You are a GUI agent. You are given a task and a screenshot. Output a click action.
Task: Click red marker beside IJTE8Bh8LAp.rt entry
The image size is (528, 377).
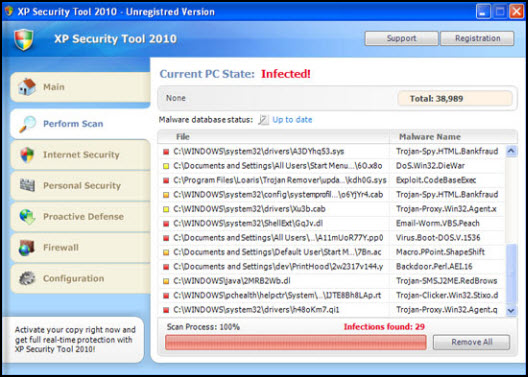pyautogui.click(x=166, y=296)
